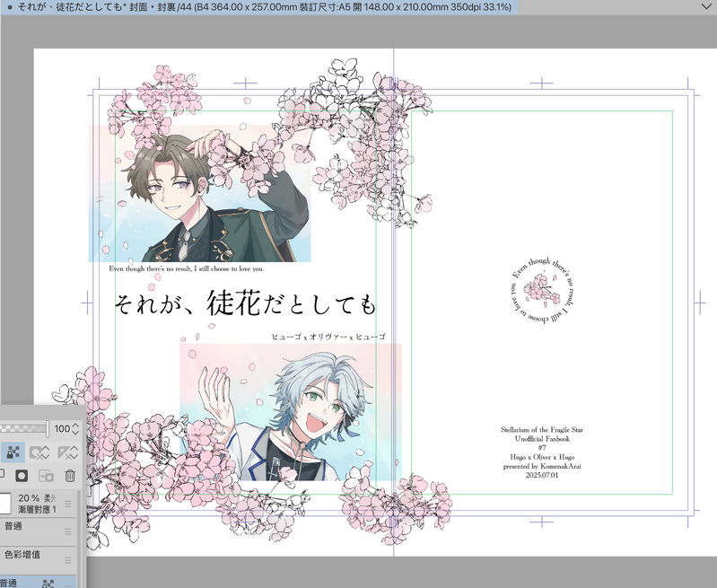Click the 20 % opacity text on gradient layer

coord(29,498)
